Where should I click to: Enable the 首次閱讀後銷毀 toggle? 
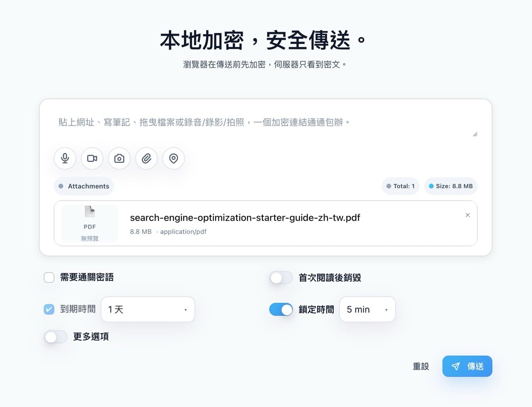(281, 277)
